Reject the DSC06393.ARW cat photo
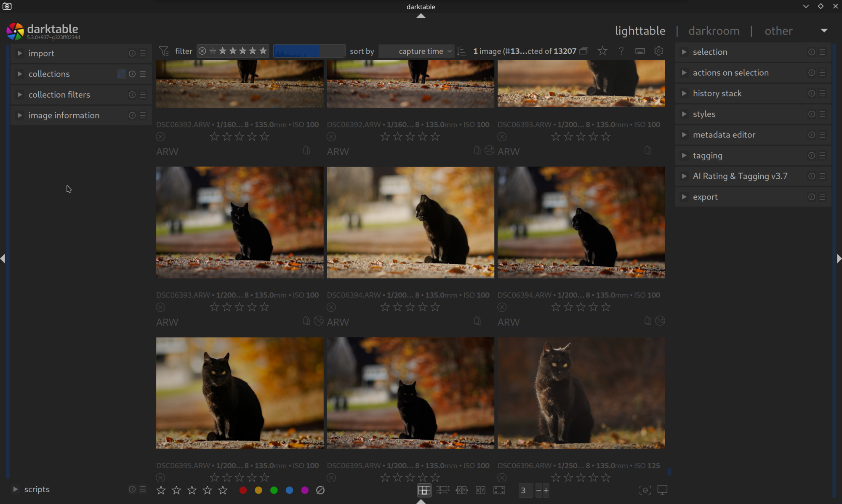842x504 pixels. (160, 308)
